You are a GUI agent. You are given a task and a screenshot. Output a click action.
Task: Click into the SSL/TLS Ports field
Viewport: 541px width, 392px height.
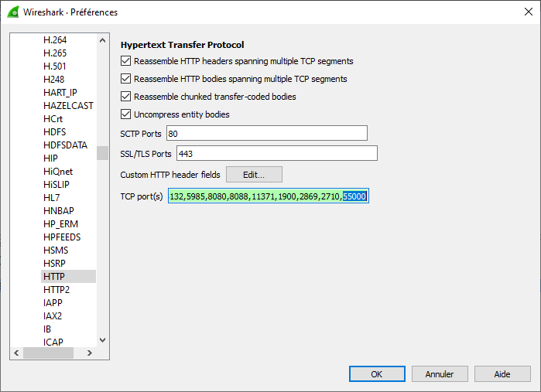(x=277, y=153)
